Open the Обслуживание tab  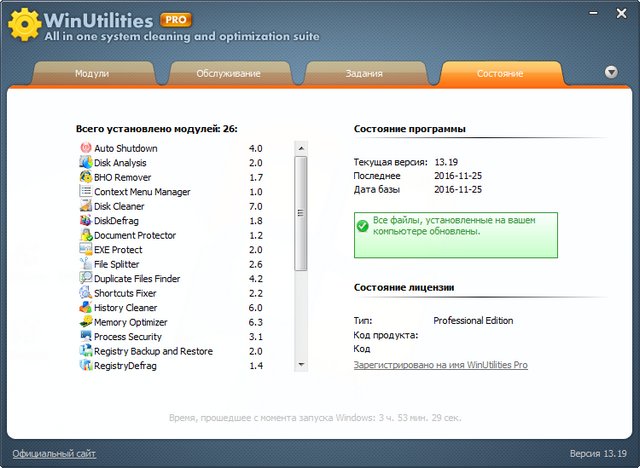[228, 74]
